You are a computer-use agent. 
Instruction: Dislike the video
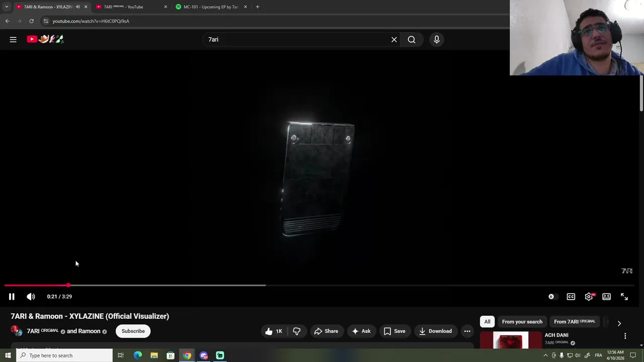(297, 331)
